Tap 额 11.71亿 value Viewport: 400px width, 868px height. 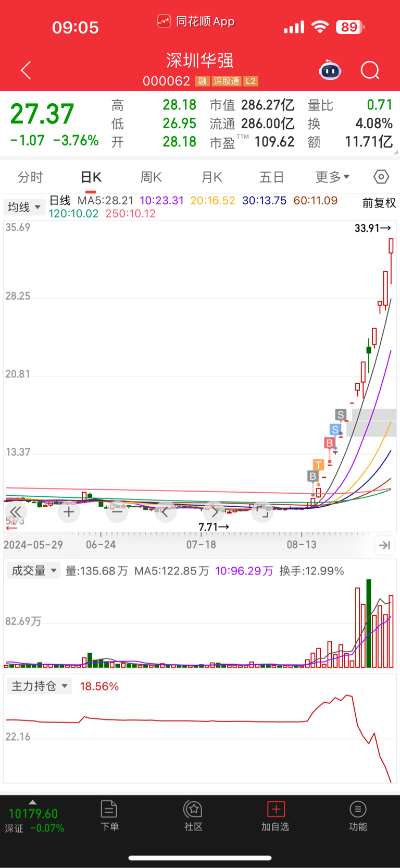369,142
